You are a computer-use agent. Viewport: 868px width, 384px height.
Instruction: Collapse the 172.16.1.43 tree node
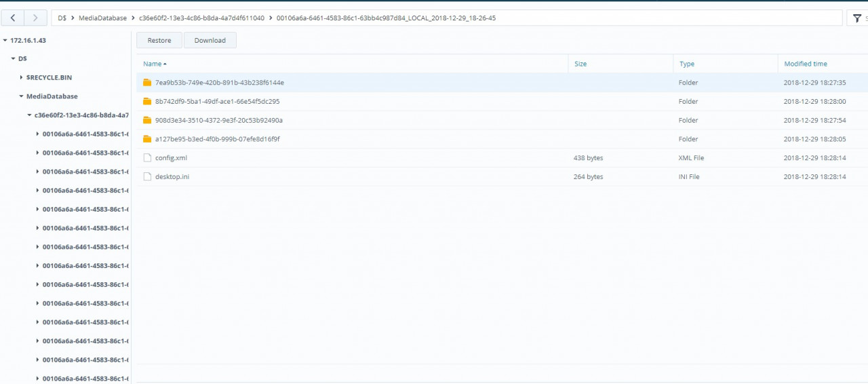point(5,41)
